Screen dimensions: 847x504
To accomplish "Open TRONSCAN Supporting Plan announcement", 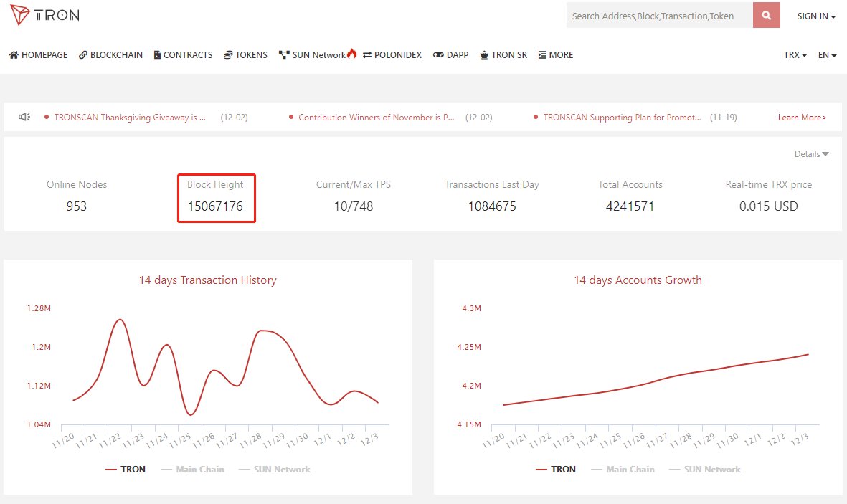I will point(622,118).
